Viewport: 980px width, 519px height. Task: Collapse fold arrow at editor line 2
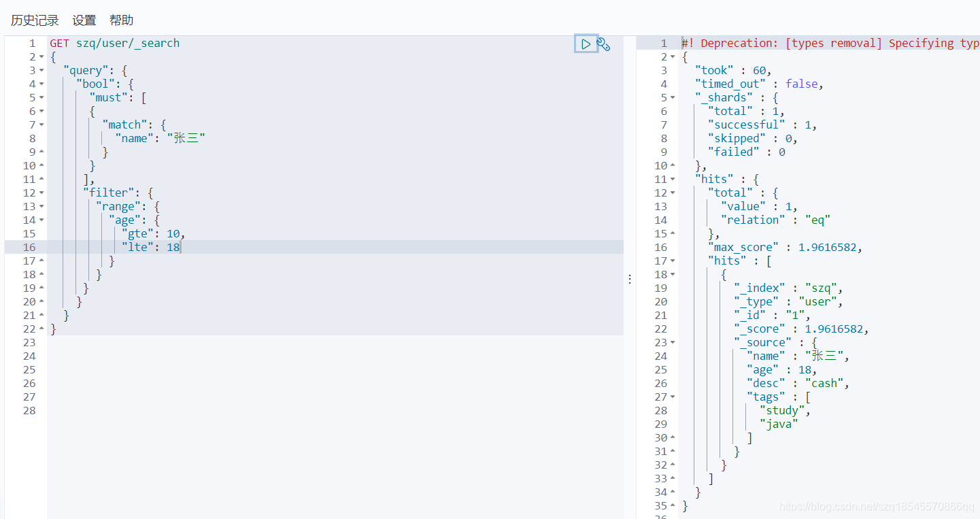[x=41, y=57]
